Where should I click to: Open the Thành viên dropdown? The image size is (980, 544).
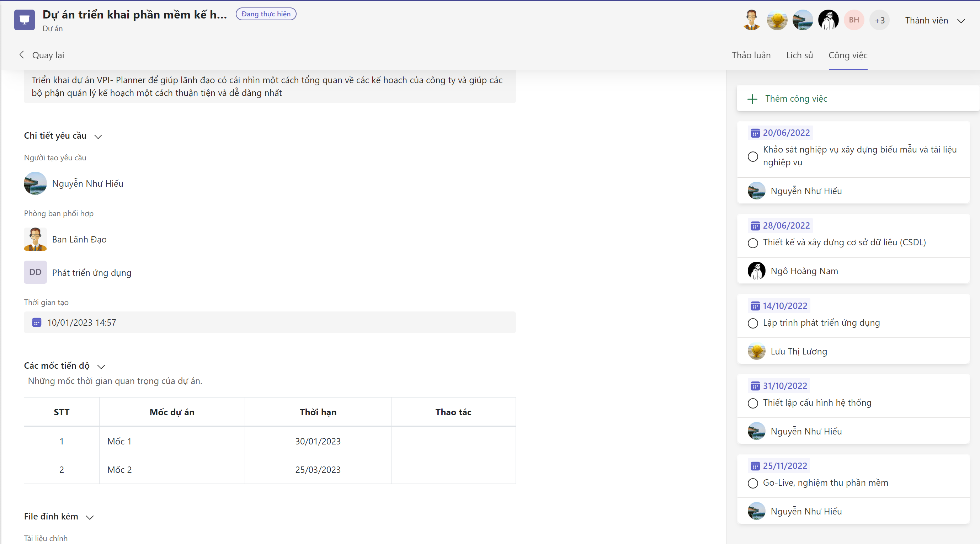point(935,21)
